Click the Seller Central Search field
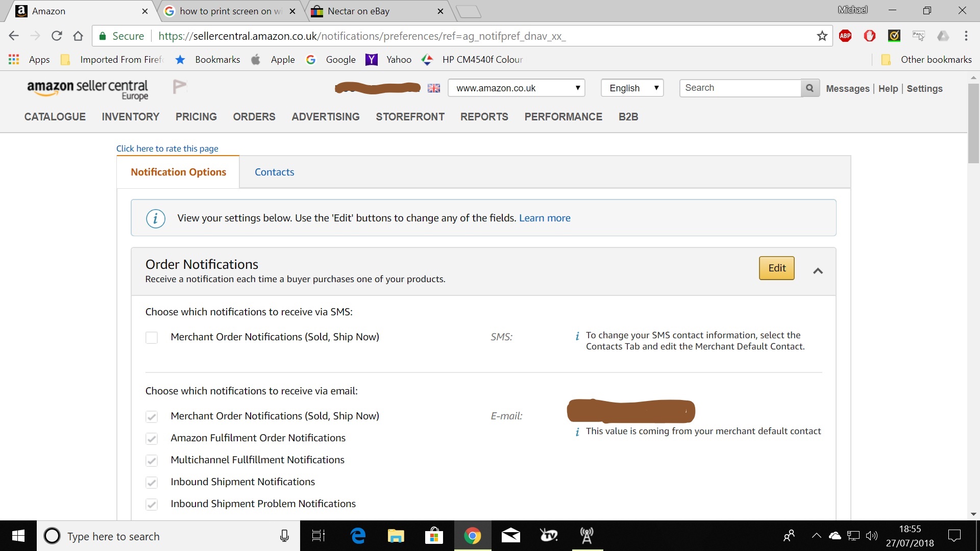 click(740, 88)
